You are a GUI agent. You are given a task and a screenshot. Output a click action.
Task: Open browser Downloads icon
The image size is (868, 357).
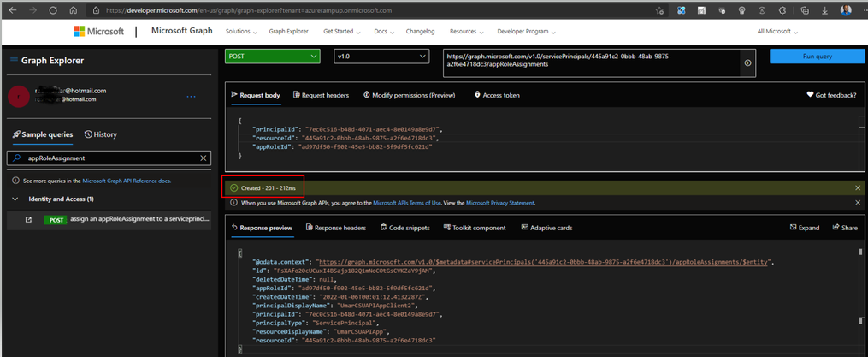pos(825,10)
